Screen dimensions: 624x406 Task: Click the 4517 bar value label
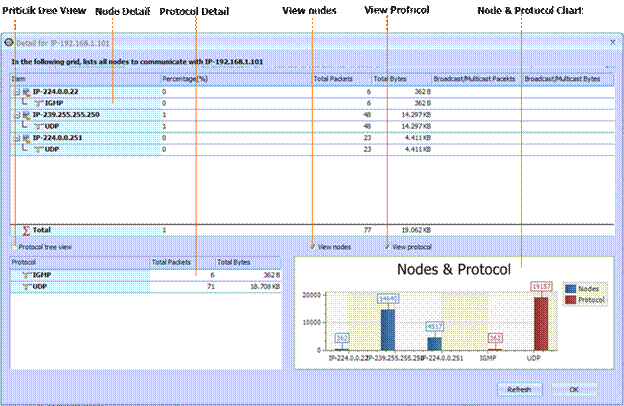435,327
